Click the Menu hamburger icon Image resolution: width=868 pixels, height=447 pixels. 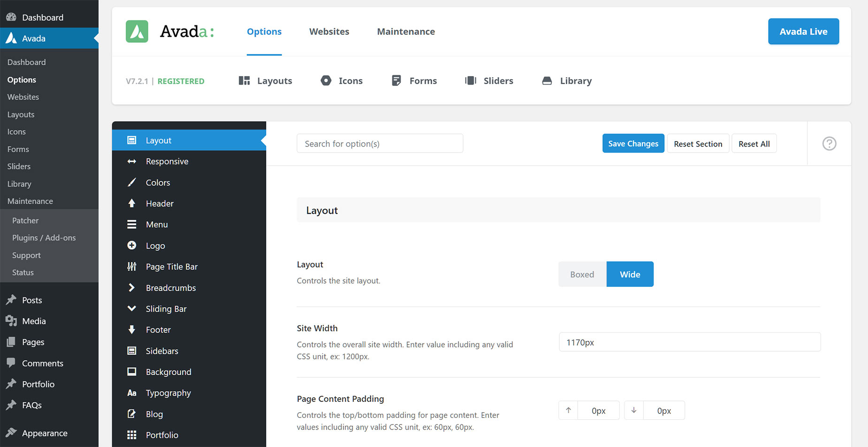132,224
